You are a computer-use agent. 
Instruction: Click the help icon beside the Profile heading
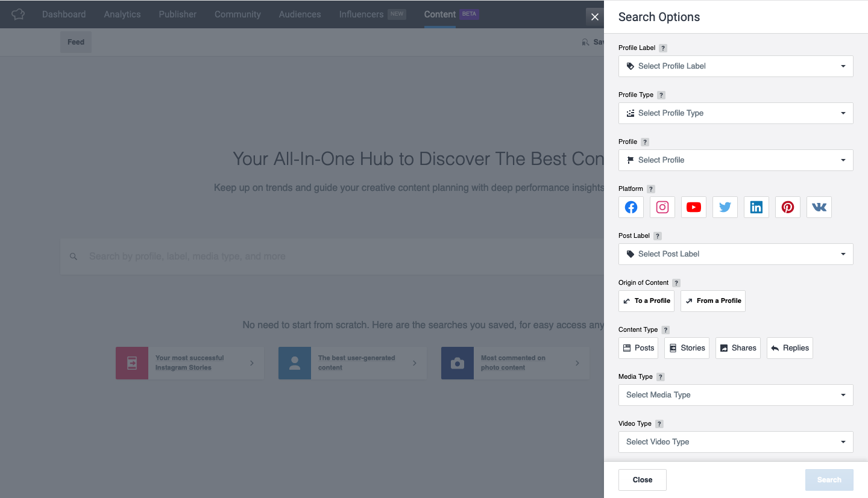coord(645,142)
